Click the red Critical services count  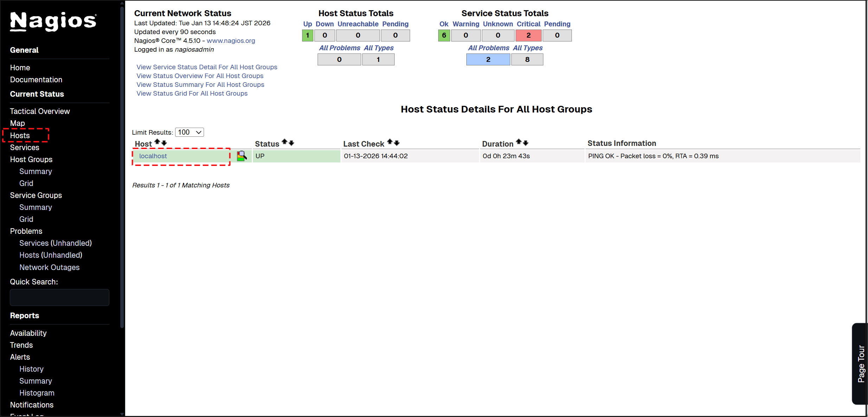point(528,35)
